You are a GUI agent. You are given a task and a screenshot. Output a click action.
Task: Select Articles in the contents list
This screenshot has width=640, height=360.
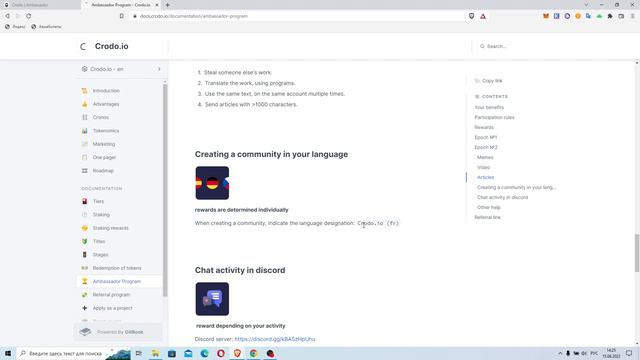(x=485, y=178)
